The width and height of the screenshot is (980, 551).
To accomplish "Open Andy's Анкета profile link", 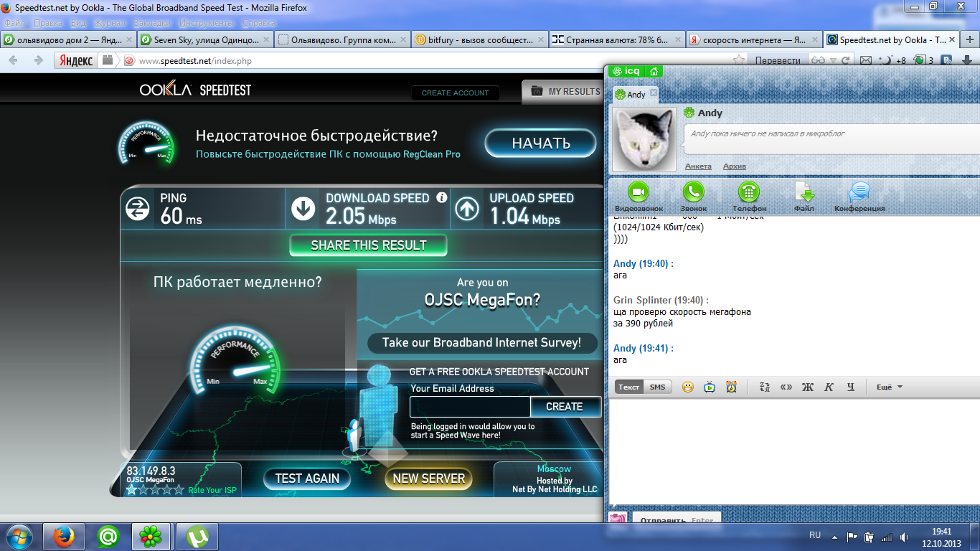I will tap(698, 166).
